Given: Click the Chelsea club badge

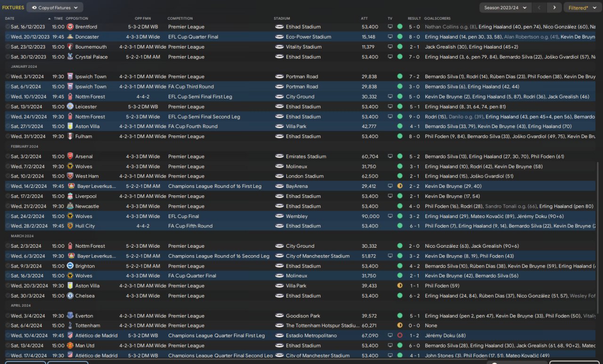Looking at the screenshot, I should 70,296.
